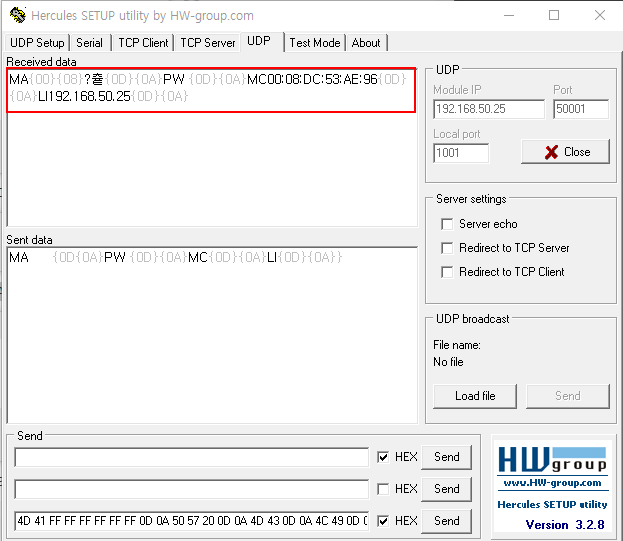Close the Hercules window
This screenshot has height=541, width=623.
[600, 15]
